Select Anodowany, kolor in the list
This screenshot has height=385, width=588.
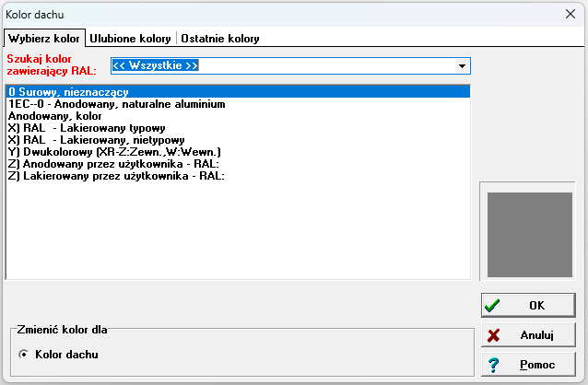point(55,116)
